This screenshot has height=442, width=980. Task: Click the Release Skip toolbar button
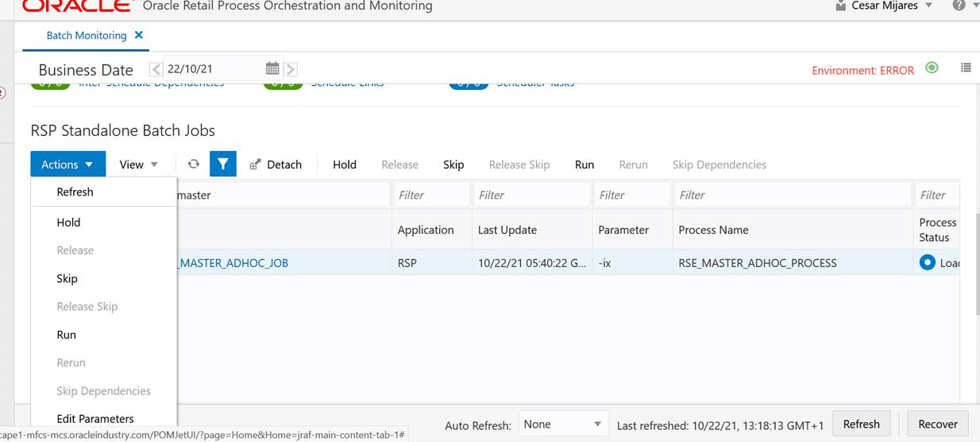tap(519, 165)
